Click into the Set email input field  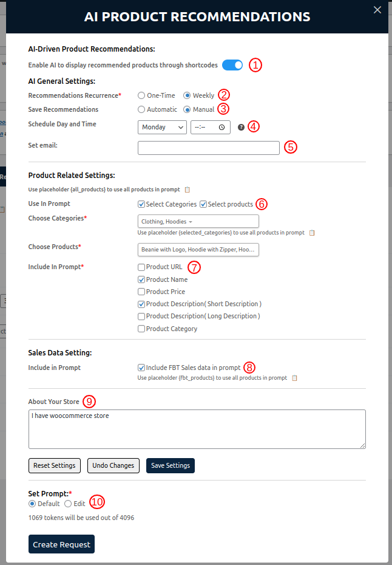pyautogui.click(x=208, y=148)
